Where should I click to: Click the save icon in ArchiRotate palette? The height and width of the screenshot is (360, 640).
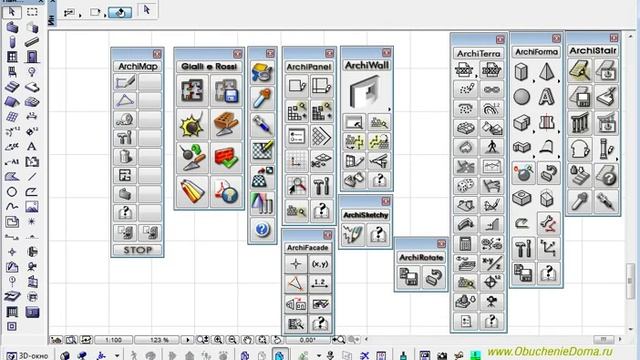point(409,278)
